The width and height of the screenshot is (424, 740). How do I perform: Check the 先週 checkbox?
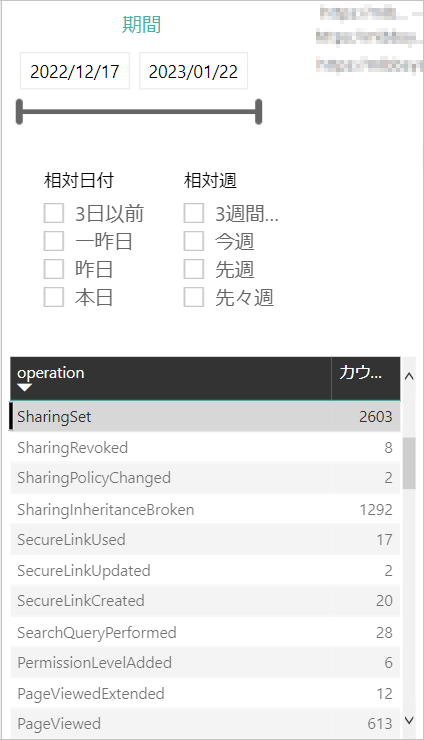point(194,269)
